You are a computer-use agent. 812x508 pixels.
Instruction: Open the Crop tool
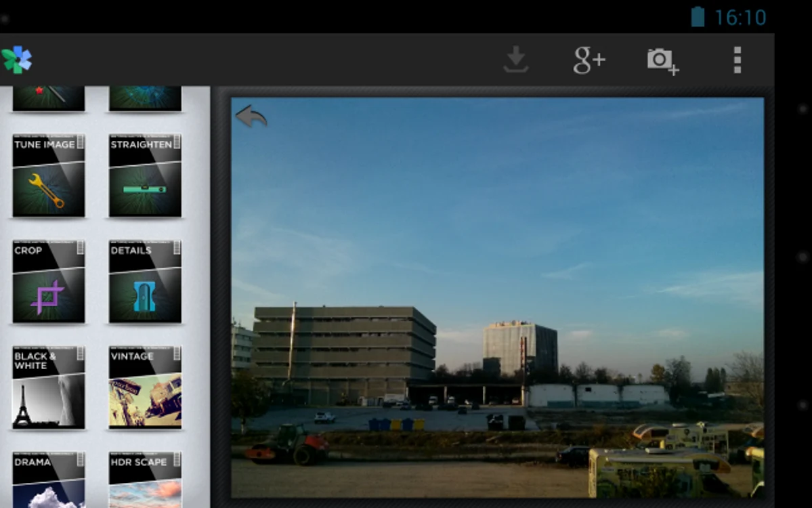click(x=49, y=282)
